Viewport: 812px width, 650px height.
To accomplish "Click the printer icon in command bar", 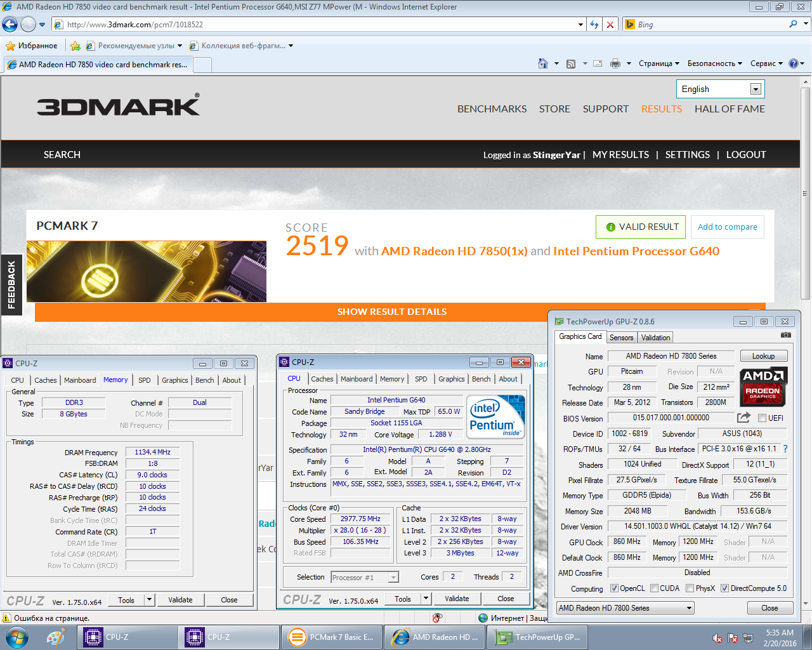I will coord(615,63).
